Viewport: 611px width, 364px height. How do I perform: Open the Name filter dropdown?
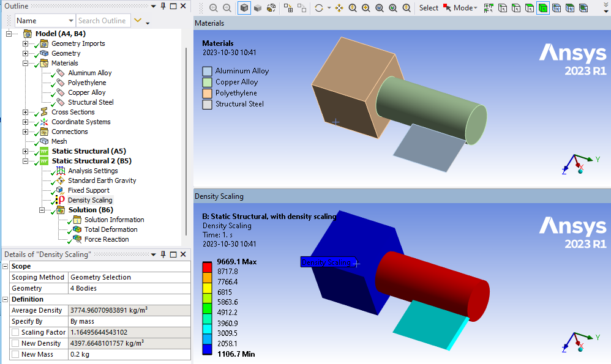coord(71,21)
